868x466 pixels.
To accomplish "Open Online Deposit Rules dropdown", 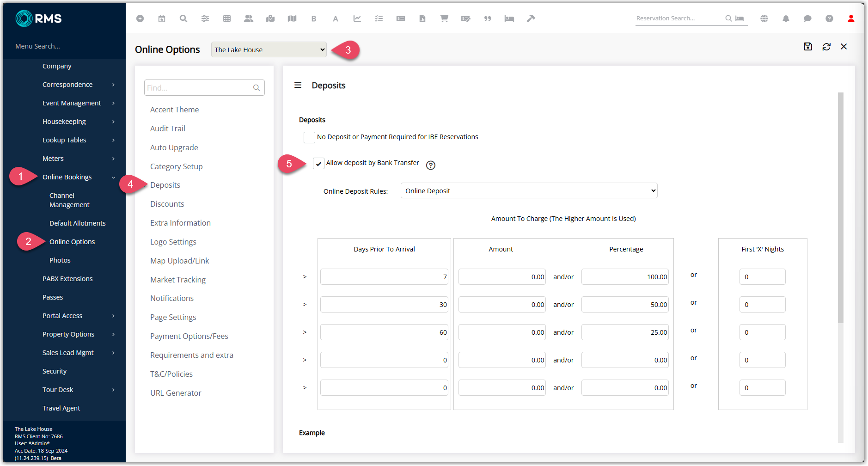I will pos(529,190).
